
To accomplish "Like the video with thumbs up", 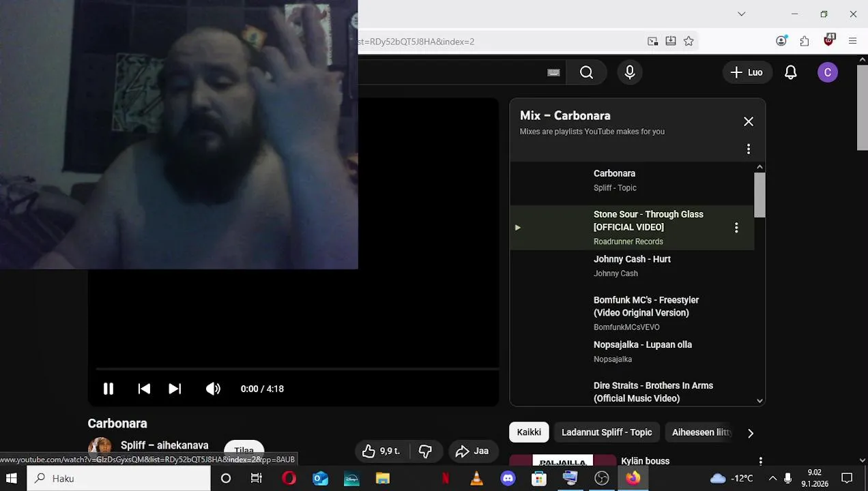I will (x=381, y=451).
